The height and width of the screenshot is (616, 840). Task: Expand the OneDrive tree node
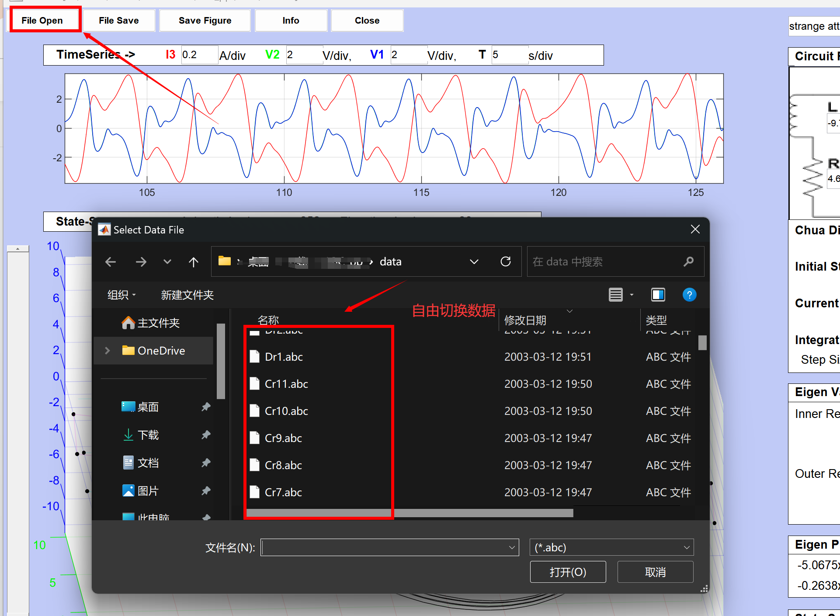point(108,351)
